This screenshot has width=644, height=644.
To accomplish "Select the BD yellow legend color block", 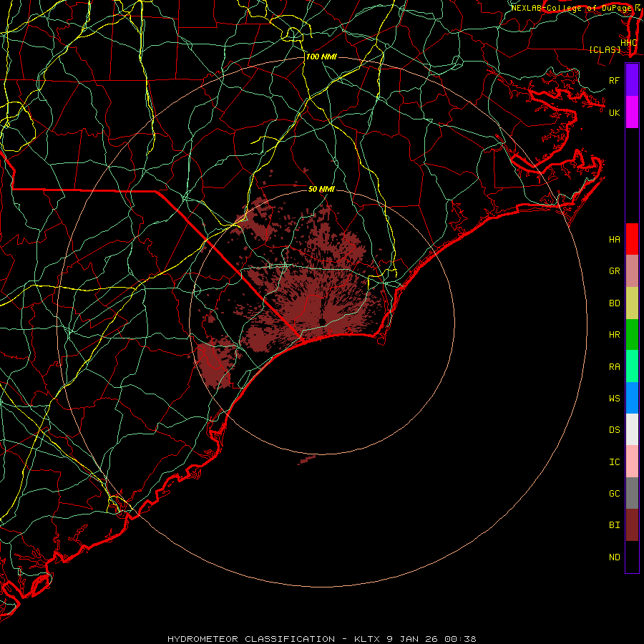I will (632, 303).
